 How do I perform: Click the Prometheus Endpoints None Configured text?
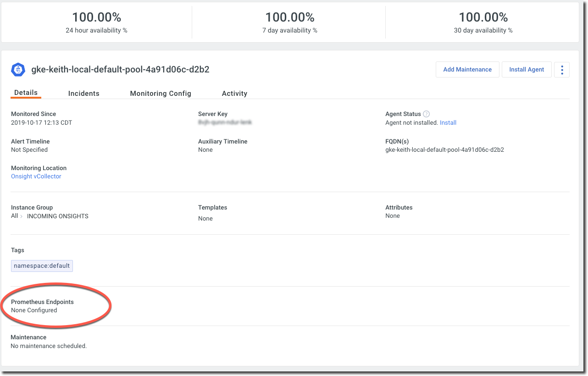click(34, 310)
